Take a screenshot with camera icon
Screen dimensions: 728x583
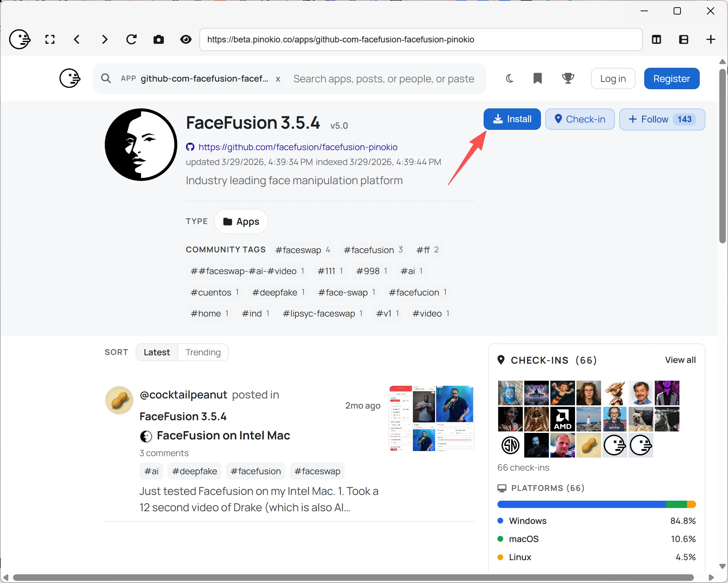coord(158,39)
